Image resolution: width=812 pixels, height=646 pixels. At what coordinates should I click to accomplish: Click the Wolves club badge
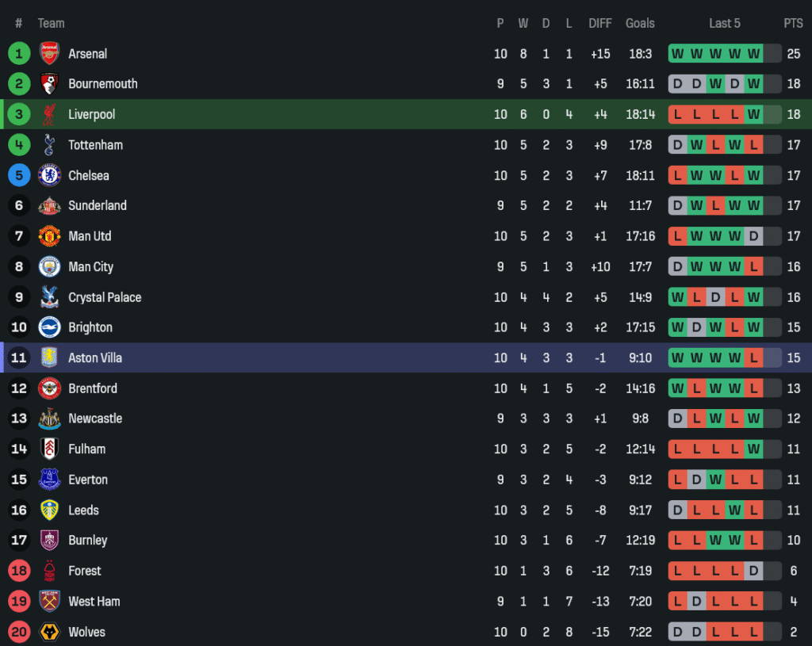tap(49, 632)
